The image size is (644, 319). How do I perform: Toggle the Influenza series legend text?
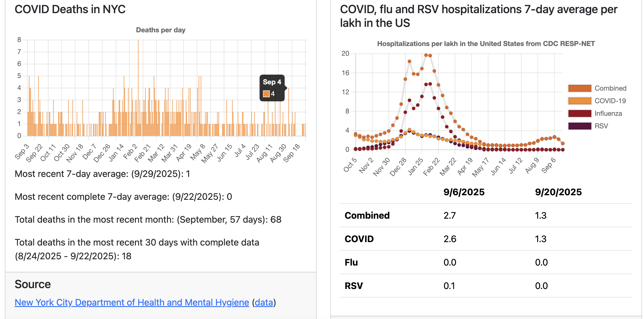pyautogui.click(x=608, y=113)
